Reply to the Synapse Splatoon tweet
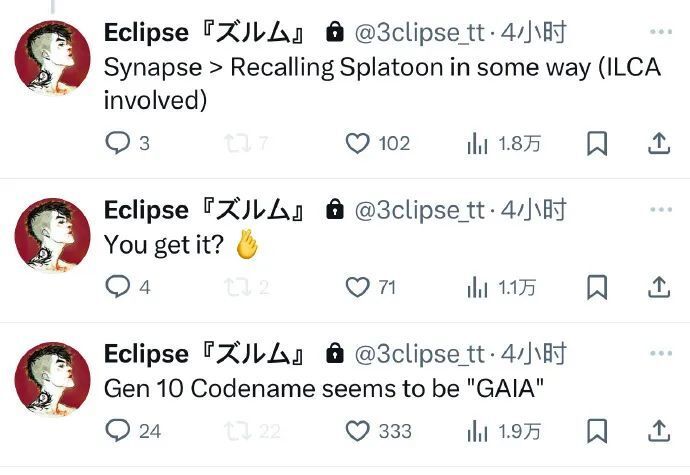Image resolution: width=690 pixels, height=475 pixels. (119, 143)
